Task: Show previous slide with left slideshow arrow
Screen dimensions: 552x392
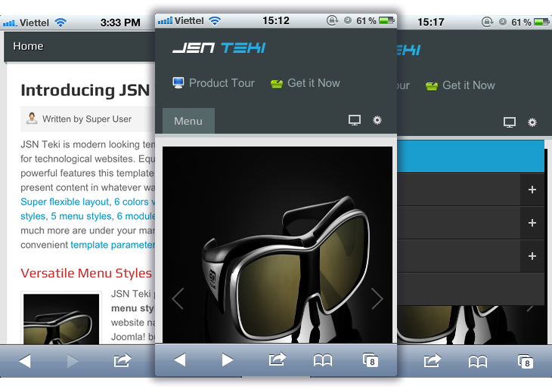Action: [x=178, y=299]
